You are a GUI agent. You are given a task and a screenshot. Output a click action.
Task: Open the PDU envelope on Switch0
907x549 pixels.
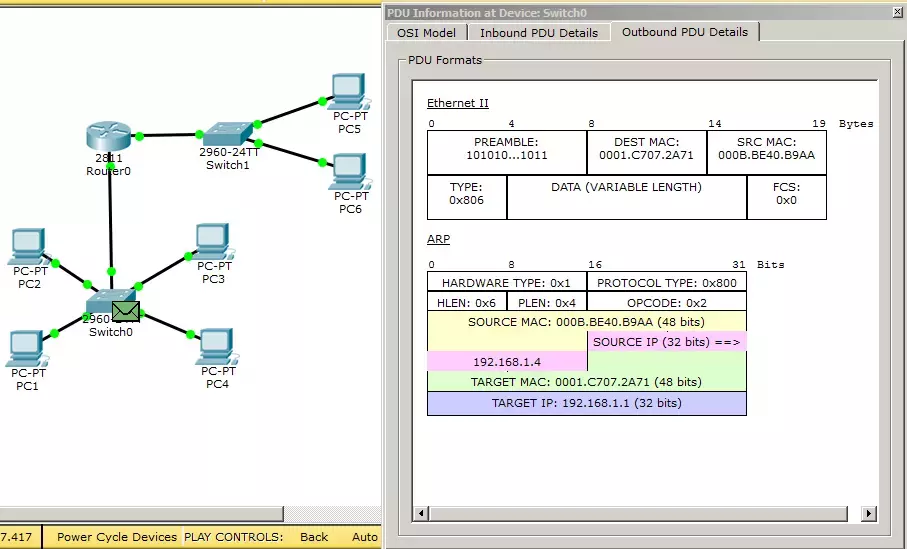tap(126, 311)
